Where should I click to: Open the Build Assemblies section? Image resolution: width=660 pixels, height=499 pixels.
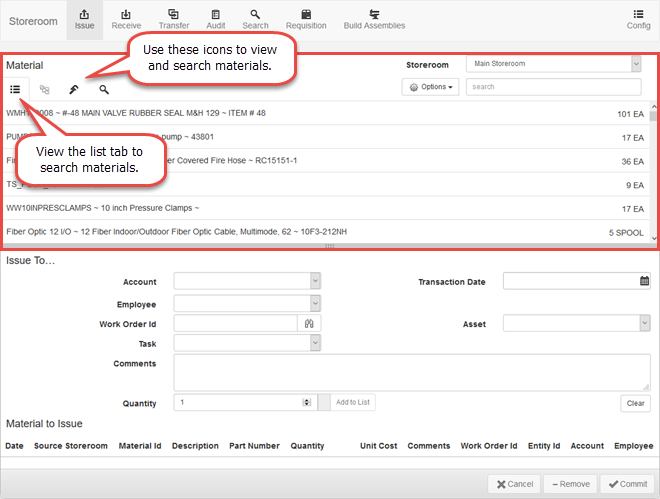374,19
